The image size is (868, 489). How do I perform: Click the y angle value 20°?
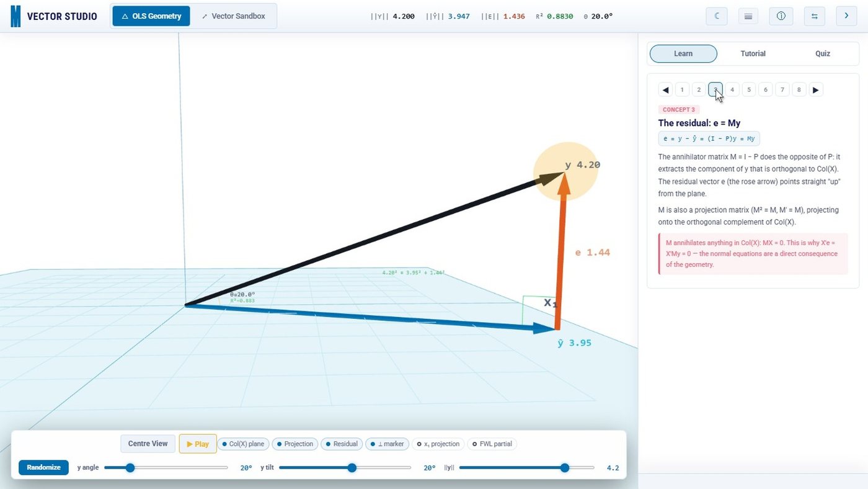[246, 468]
